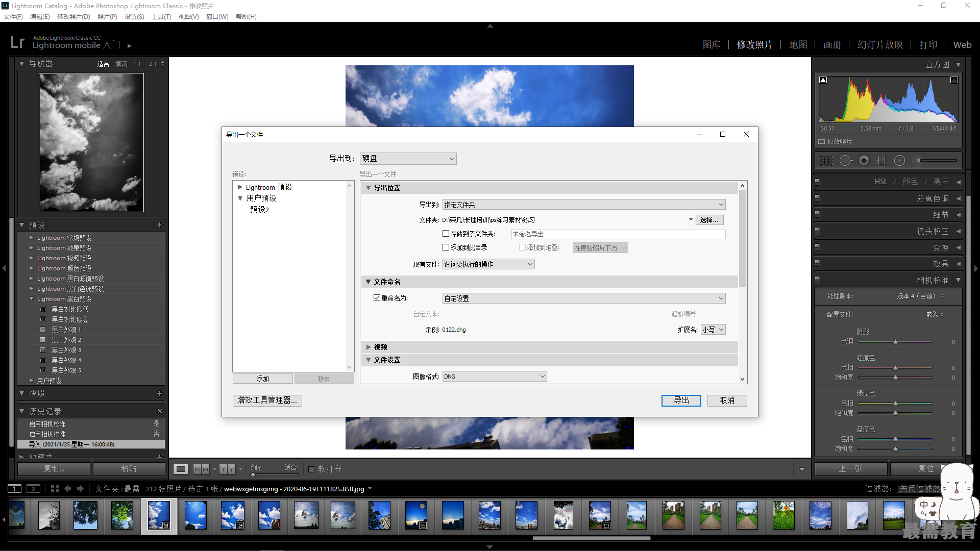Toggle the 软打样 soft proofing checkbox

[311, 469]
